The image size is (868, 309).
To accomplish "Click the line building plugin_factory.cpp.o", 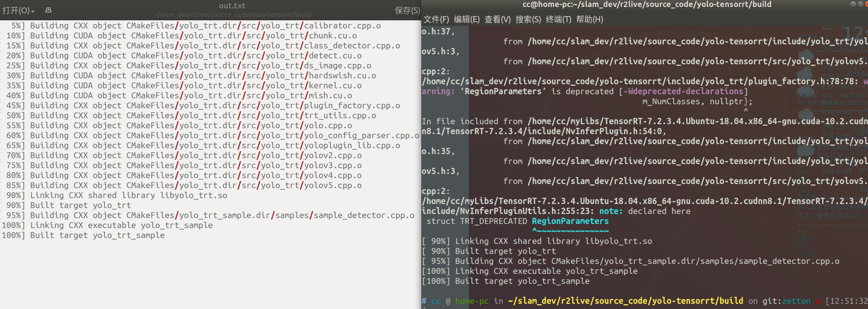I will (x=201, y=105).
